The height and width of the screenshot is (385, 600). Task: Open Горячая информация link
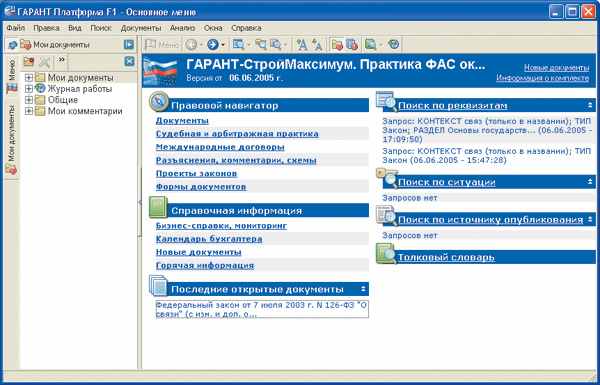(x=205, y=266)
